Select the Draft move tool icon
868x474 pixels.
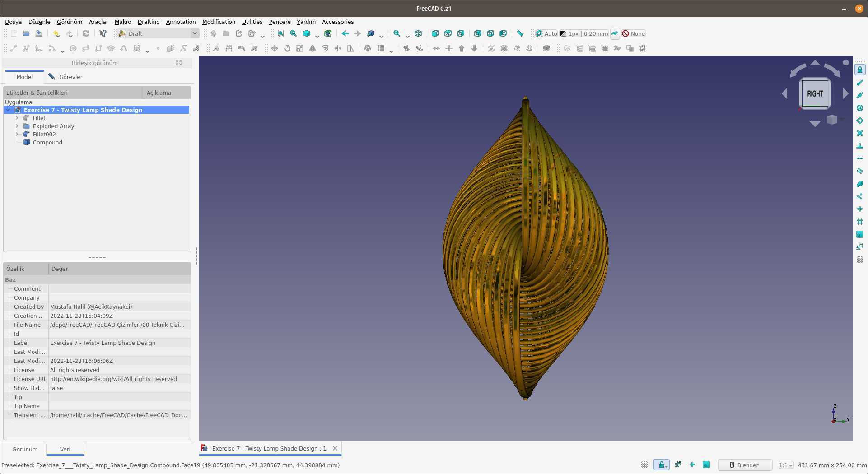tap(275, 48)
